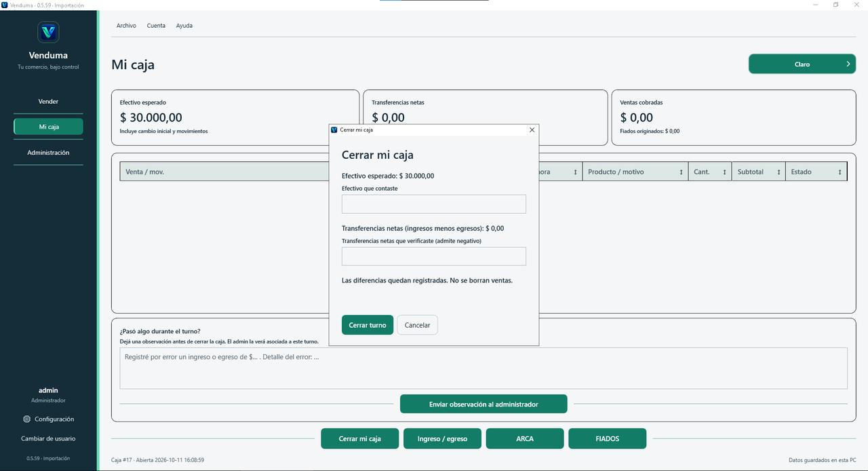Click the Venduma logo in sidebar
Image resolution: width=868 pixels, height=471 pixels.
tap(48, 32)
